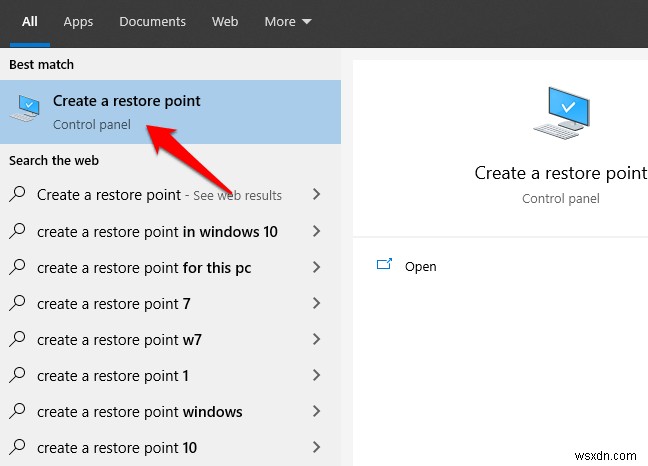Click search icon beside 'restore point w7' suggestion
This screenshot has height=466, width=648.
[17, 339]
